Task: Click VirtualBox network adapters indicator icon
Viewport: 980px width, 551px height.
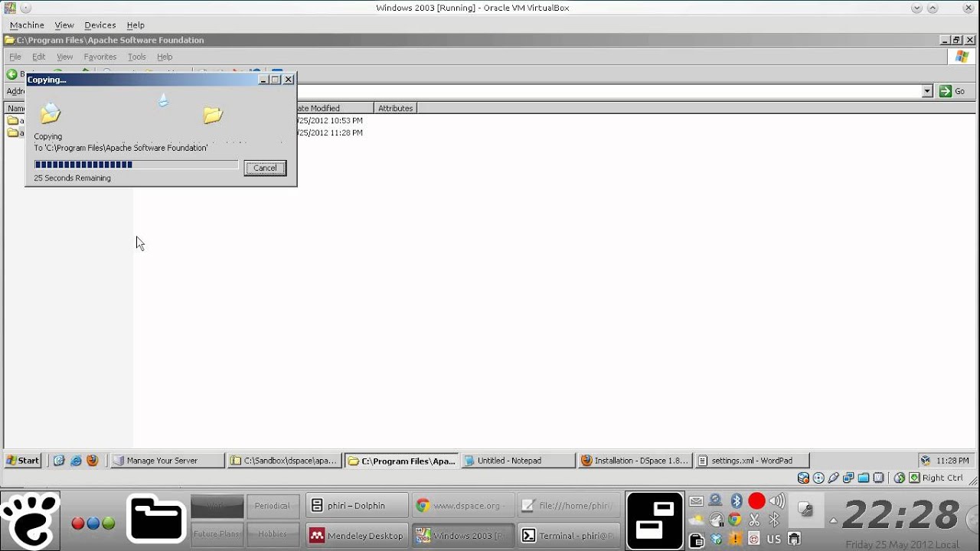Action: pyautogui.click(x=848, y=478)
